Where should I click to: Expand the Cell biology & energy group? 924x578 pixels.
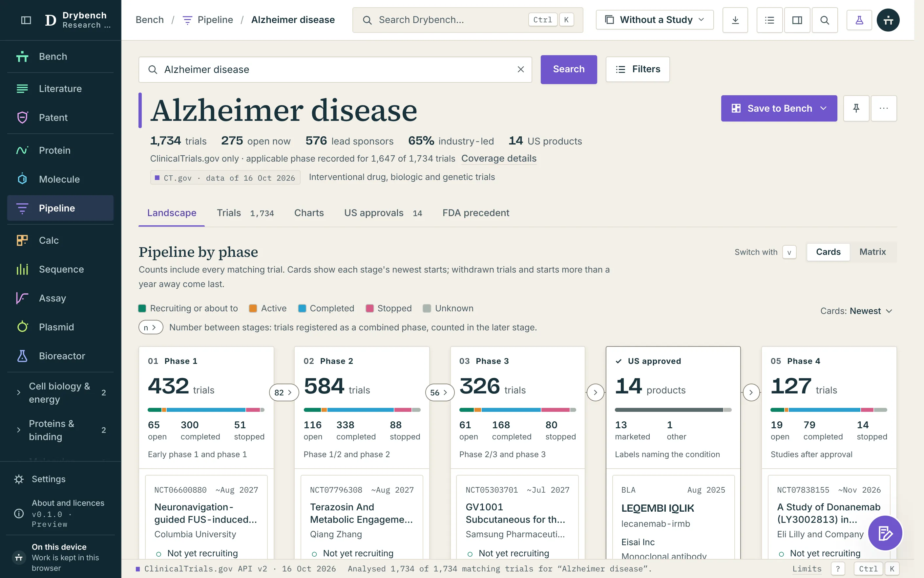click(60, 392)
